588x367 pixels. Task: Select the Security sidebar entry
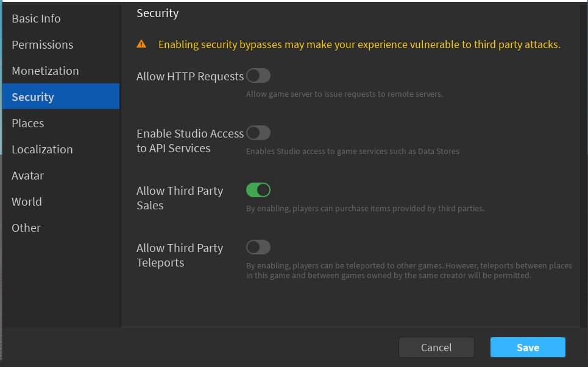click(32, 97)
